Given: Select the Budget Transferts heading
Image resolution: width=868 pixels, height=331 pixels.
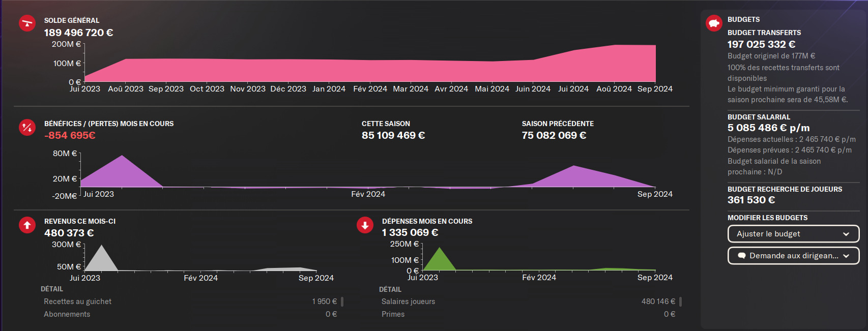Looking at the screenshot, I should tap(764, 33).
